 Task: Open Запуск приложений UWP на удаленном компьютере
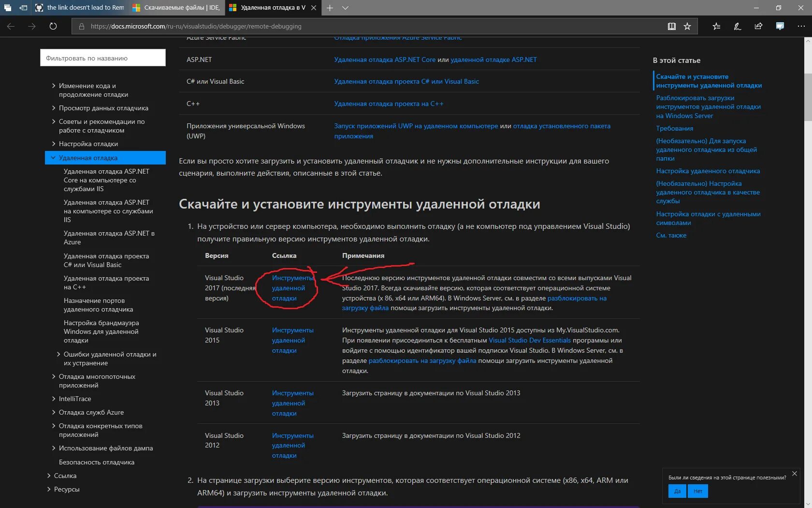coord(416,126)
